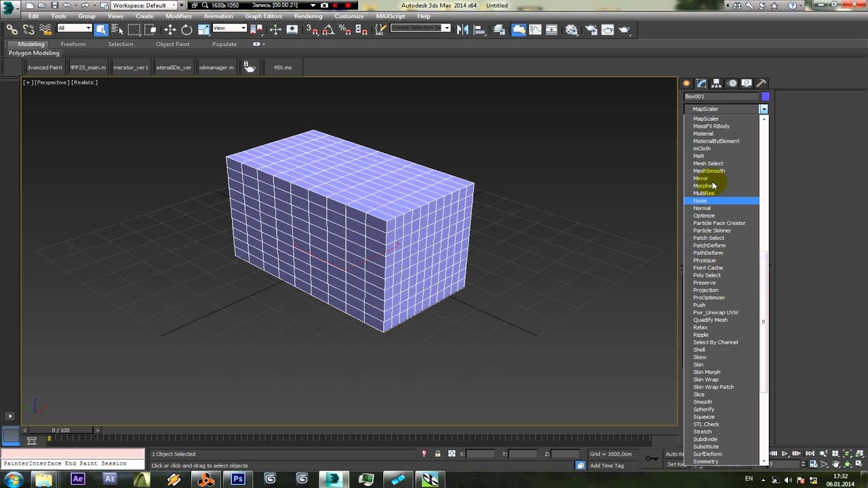Choose the Select and Move tool
Screen dimensions: 868x488
coord(170,29)
